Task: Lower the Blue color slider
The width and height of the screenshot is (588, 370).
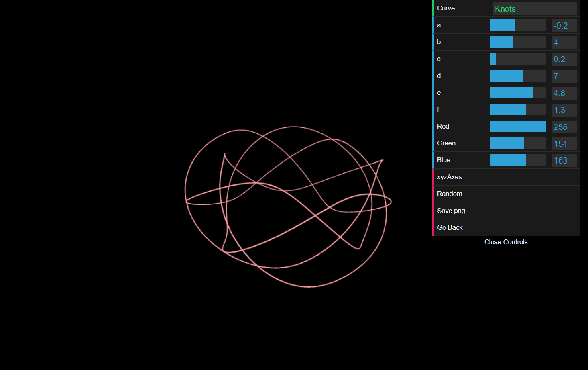Action: coord(517,160)
